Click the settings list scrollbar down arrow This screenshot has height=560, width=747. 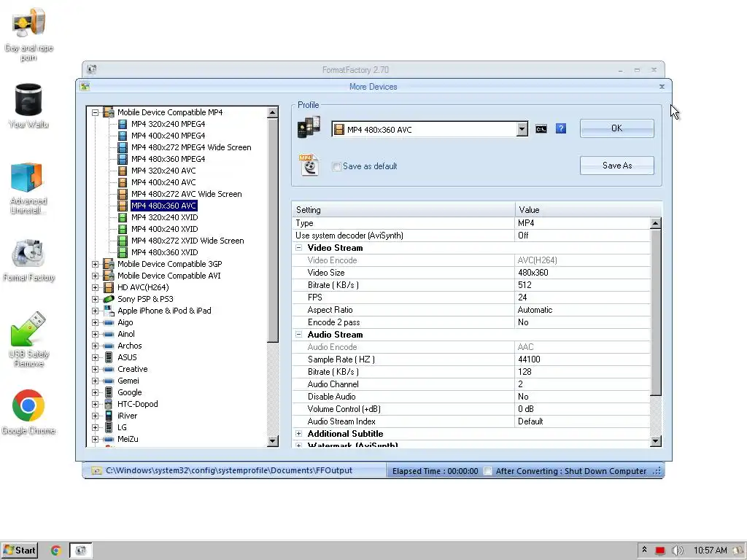click(x=656, y=441)
